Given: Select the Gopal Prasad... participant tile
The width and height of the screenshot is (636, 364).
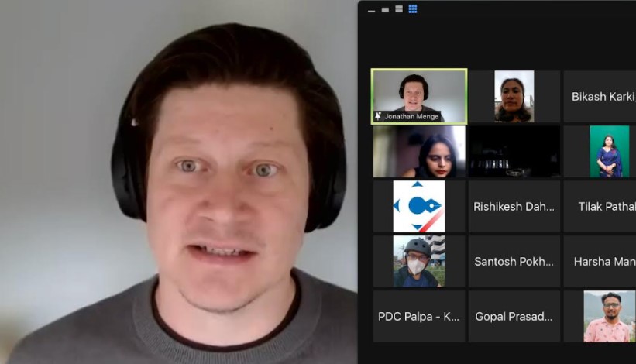Looking at the screenshot, I should (514, 317).
